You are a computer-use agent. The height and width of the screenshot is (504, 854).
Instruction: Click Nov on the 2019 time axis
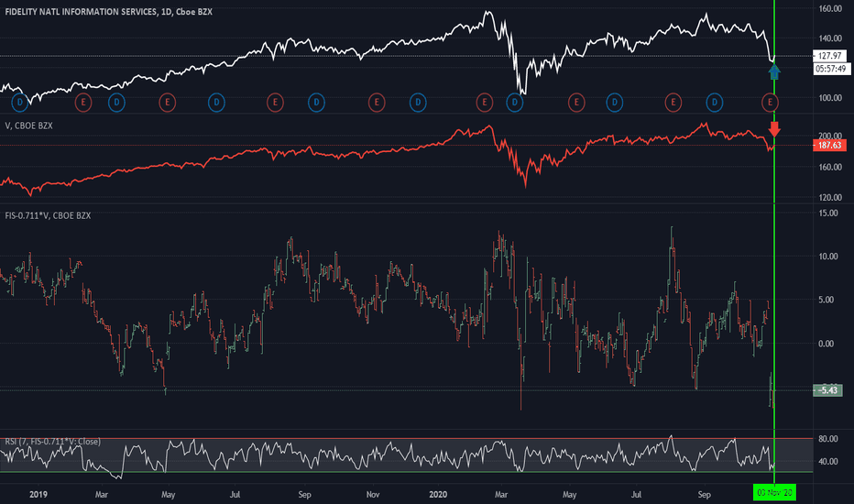point(373,495)
